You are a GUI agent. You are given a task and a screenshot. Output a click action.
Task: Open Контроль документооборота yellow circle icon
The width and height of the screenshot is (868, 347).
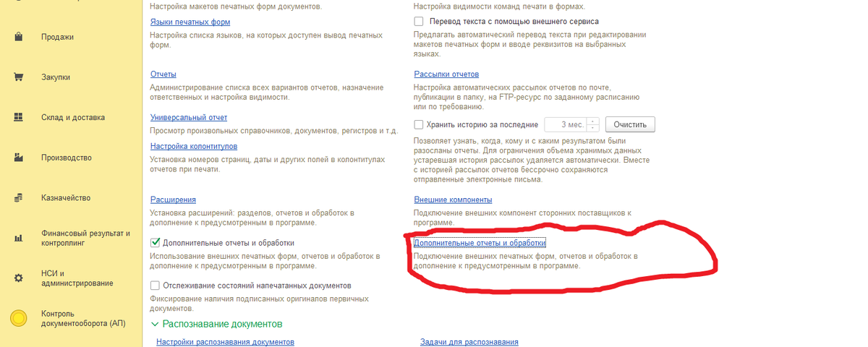20,318
